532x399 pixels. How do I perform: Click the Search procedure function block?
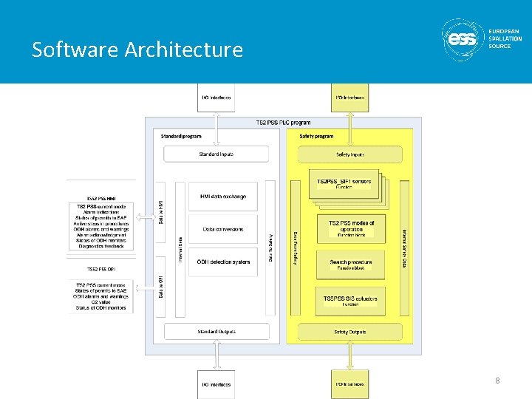coord(350,265)
